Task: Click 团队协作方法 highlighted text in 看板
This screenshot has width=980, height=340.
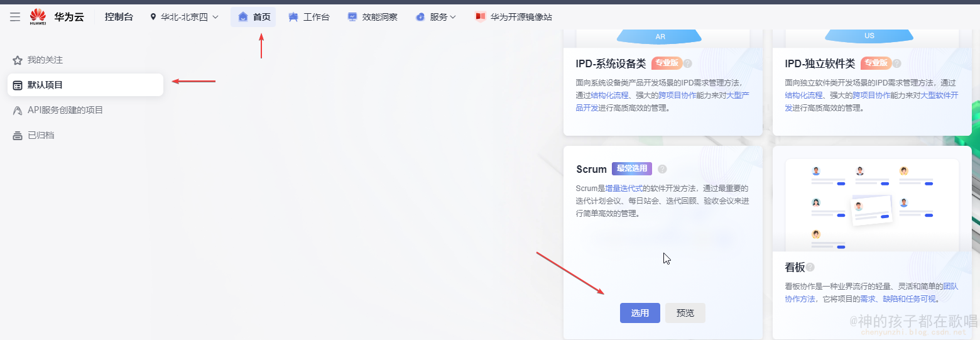Action: coord(871,292)
